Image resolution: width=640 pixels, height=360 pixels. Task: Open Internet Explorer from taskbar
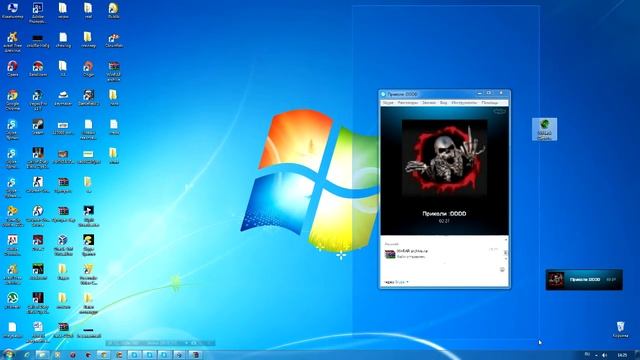[x=27, y=355]
